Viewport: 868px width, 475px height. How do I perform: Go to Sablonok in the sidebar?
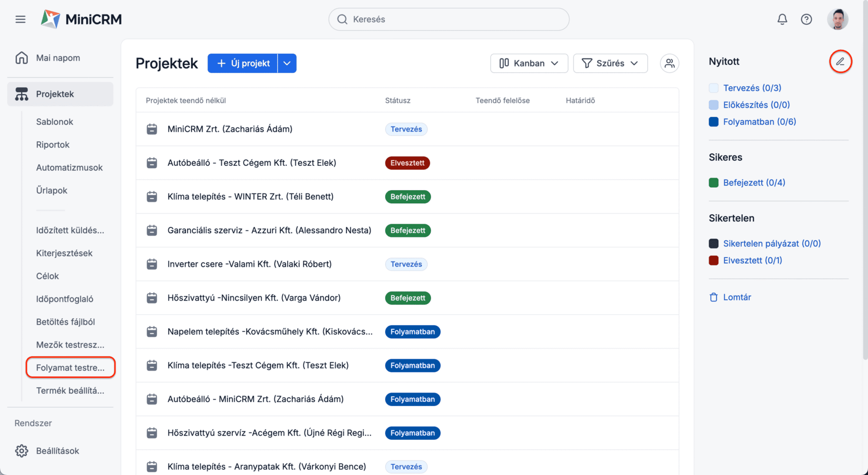(x=55, y=122)
